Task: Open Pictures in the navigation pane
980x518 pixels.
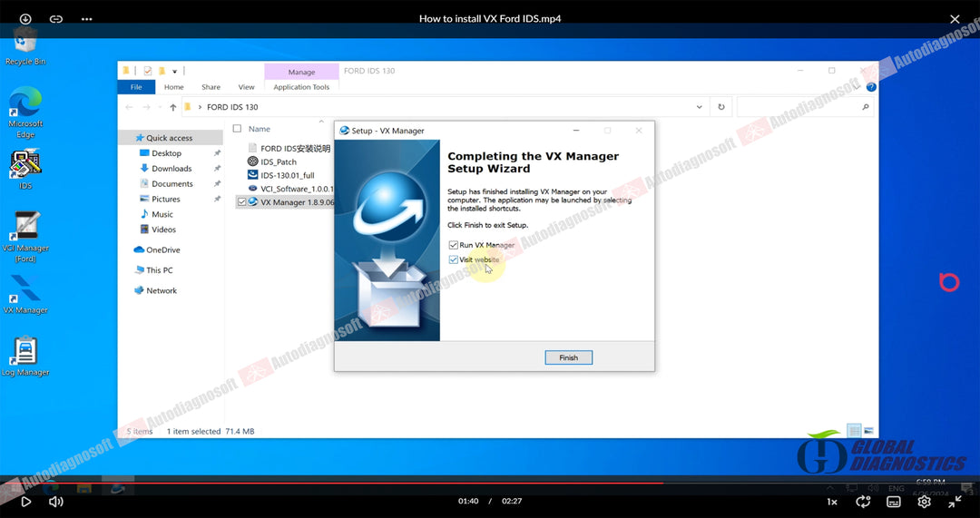Action: pyautogui.click(x=166, y=200)
